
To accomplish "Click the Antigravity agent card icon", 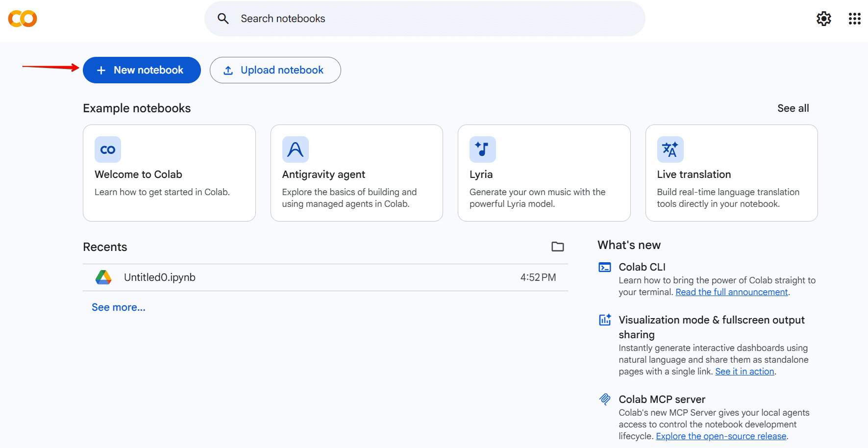I will click(x=296, y=149).
